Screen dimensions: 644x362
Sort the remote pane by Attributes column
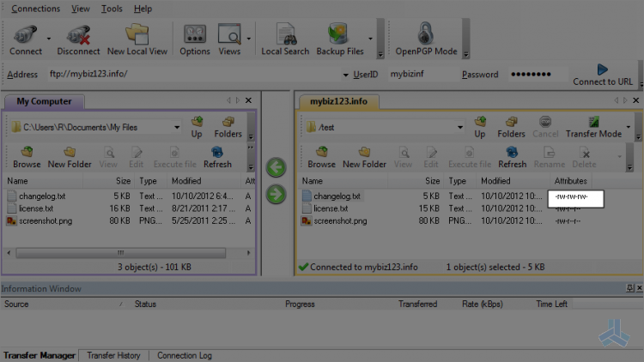click(570, 181)
